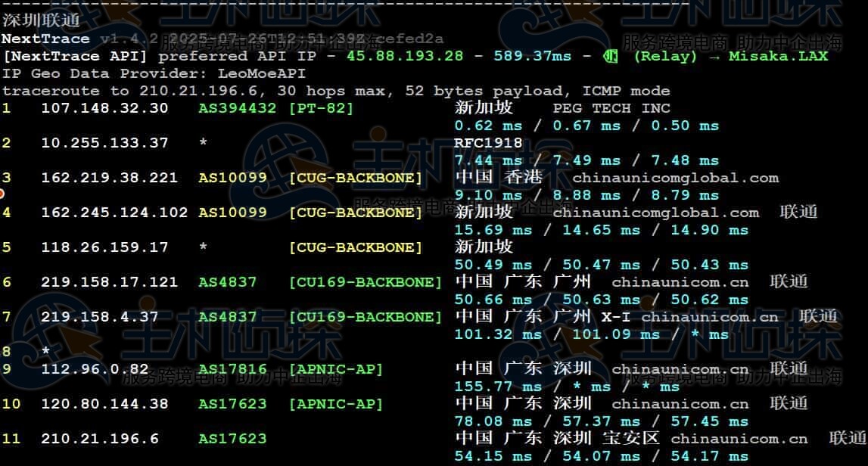Select [CU169-BACKBONE] tag in hop 6 row
This screenshot has height=466, width=868.
365,282
